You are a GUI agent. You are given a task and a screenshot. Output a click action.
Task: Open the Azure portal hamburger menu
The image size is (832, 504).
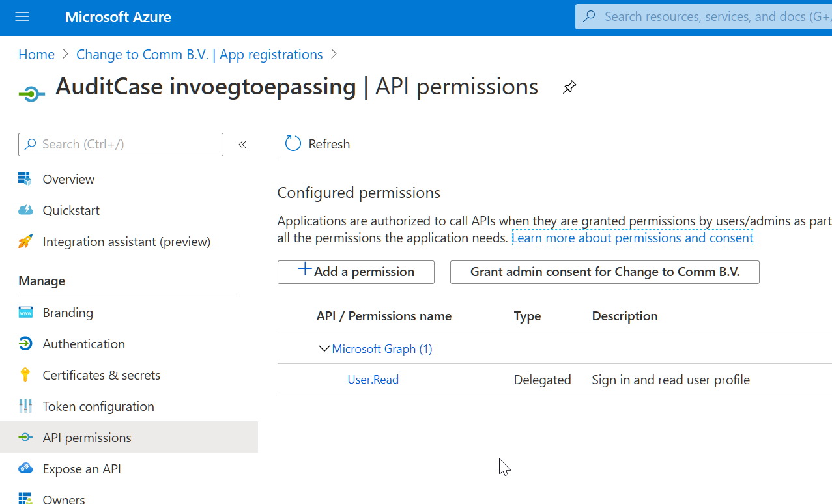tap(22, 17)
